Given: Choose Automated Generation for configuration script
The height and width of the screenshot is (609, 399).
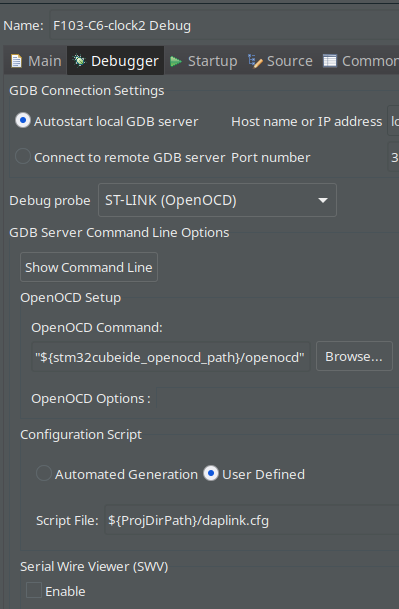Looking at the screenshot, I should (44, 473).
